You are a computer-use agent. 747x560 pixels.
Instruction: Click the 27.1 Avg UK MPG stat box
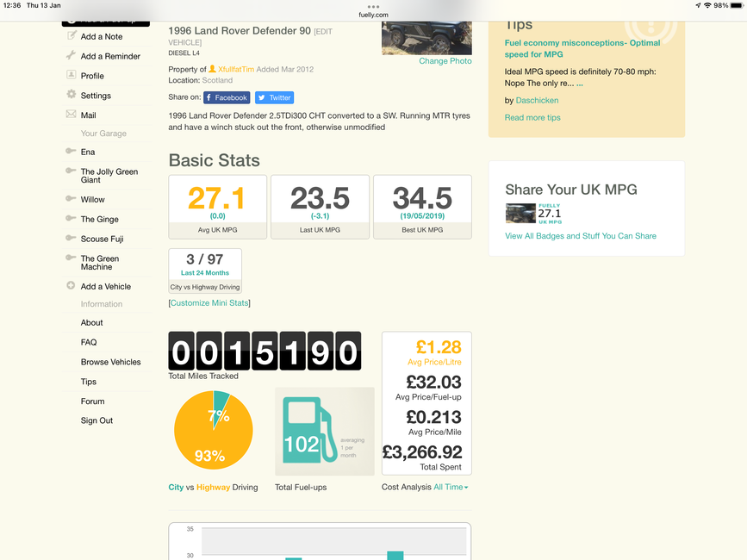coord(218,207)
